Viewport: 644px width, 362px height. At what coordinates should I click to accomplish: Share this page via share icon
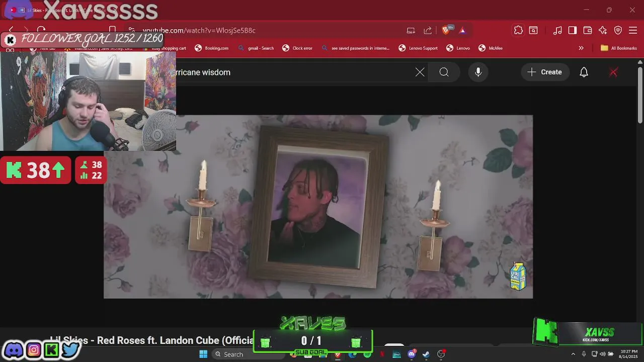[428, 31]
